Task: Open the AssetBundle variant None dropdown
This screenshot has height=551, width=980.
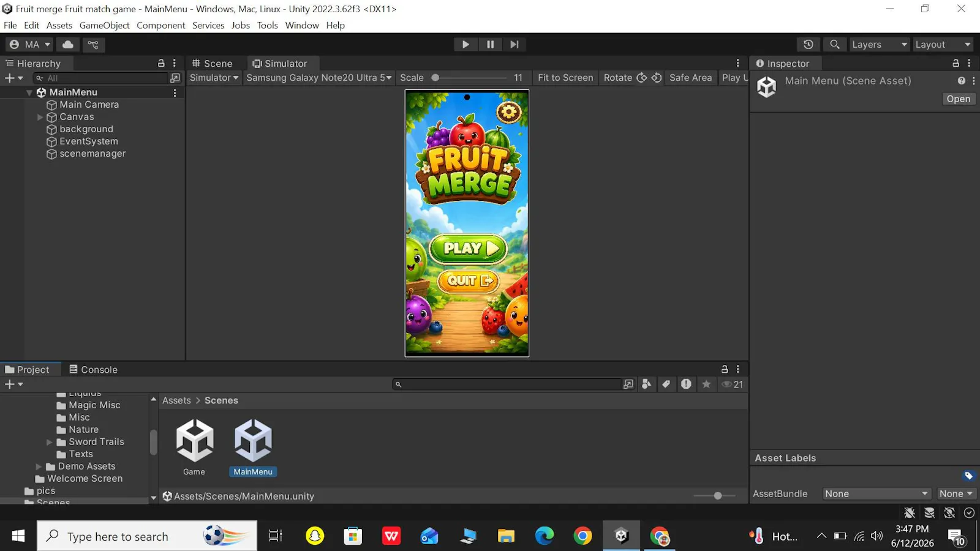Action: pyautogui.click(x=956, y=493)
